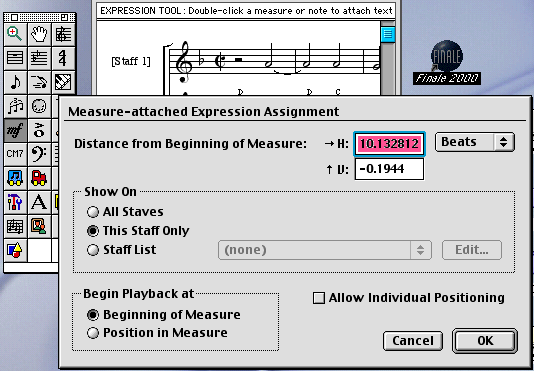Screen dimensions: 534x371
Task: Select the Time Signature tool
Action: 63,58
